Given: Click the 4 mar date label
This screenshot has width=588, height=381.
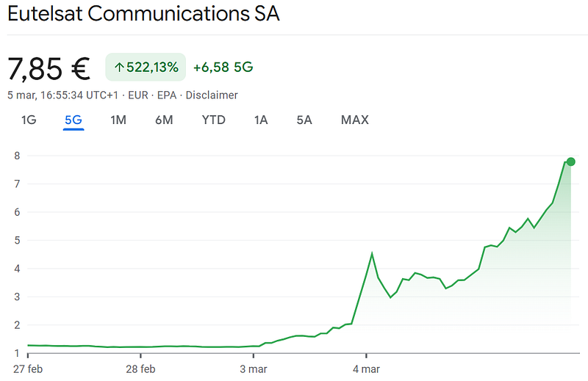Looking at the screenshot, I should click(x=365, y=369).
